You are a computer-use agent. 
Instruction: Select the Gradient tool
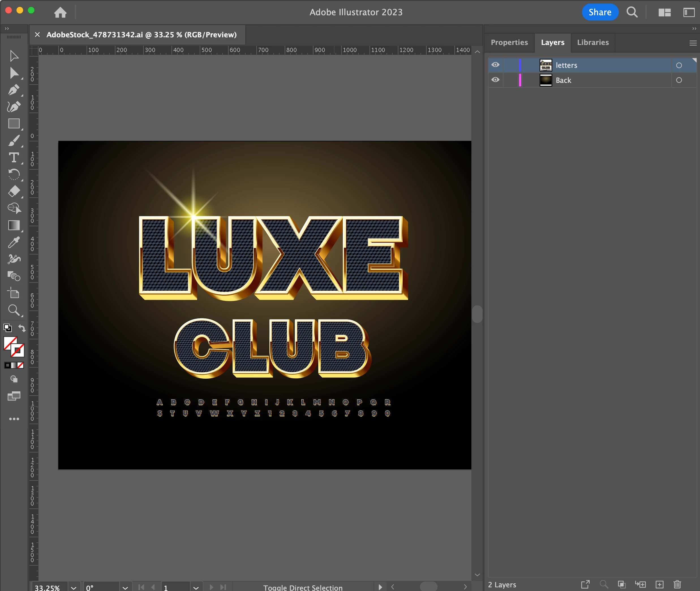14,225
